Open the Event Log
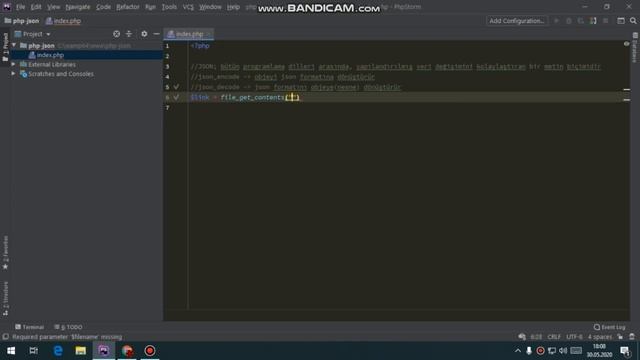640x360 pixels. pyautogui.click(x=609, y=327)
